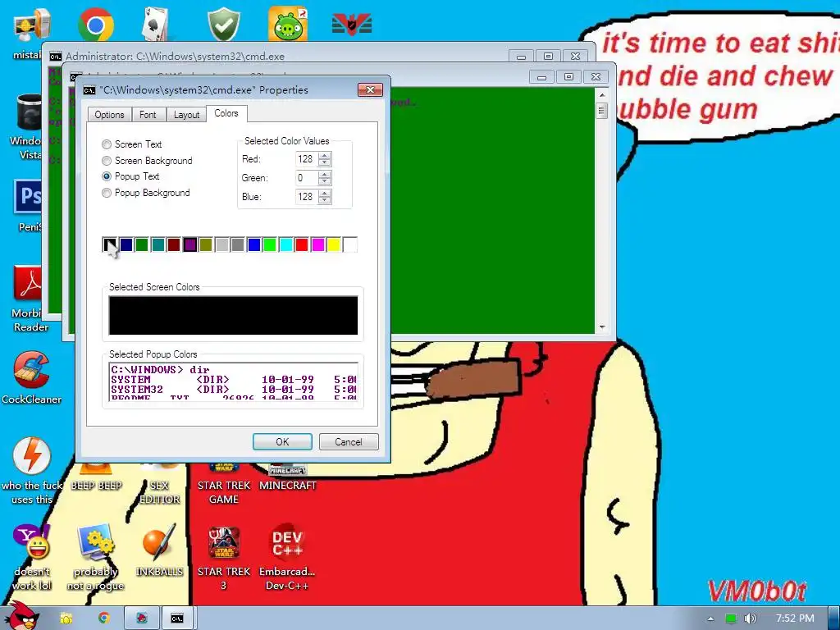
Task: Select the Screen Text radio button
Action: coord(107,144)
